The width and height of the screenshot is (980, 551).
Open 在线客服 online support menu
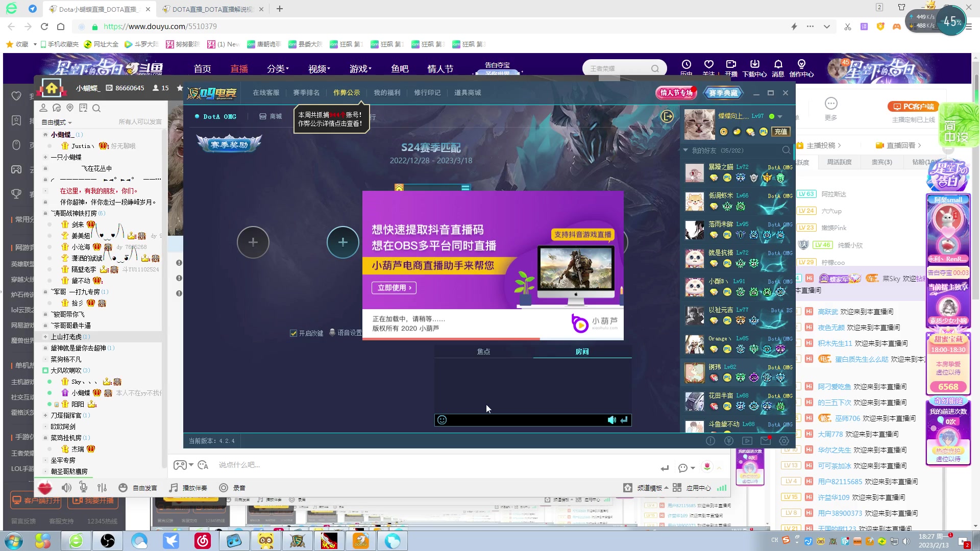pyautogui.click(x=266, y=93)
